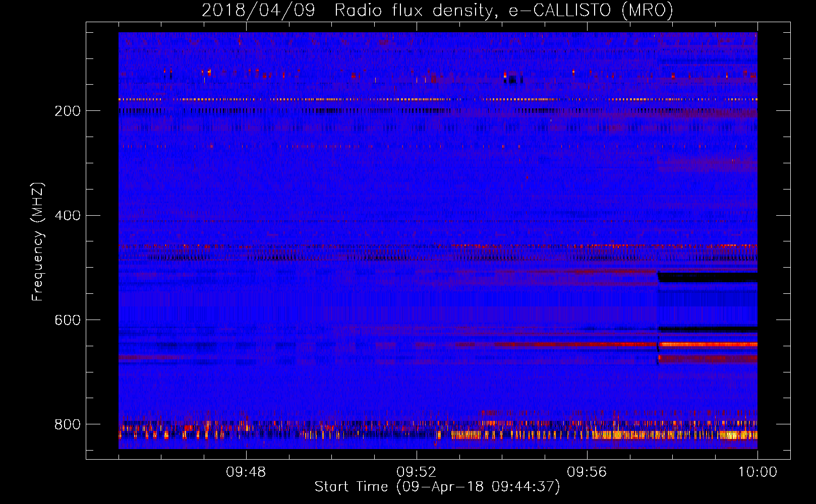Click the 09:52 time tick label
Screen dimensions: 816x504
click(416, 472)
